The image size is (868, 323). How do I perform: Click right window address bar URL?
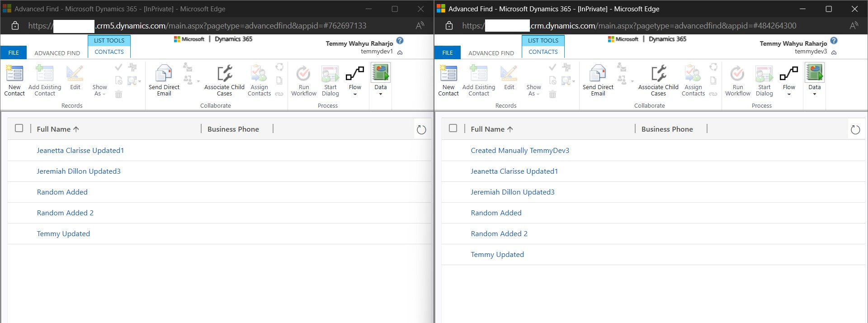[629, 26]
